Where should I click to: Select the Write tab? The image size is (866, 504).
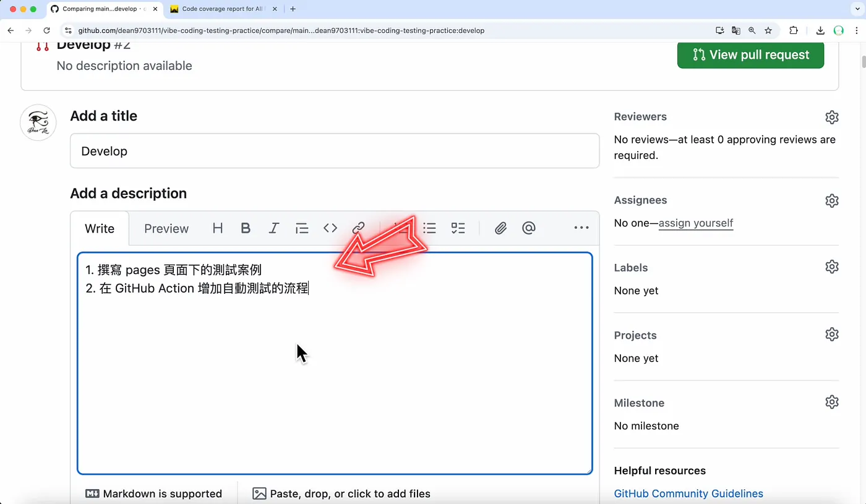click(x=100, y=229)
